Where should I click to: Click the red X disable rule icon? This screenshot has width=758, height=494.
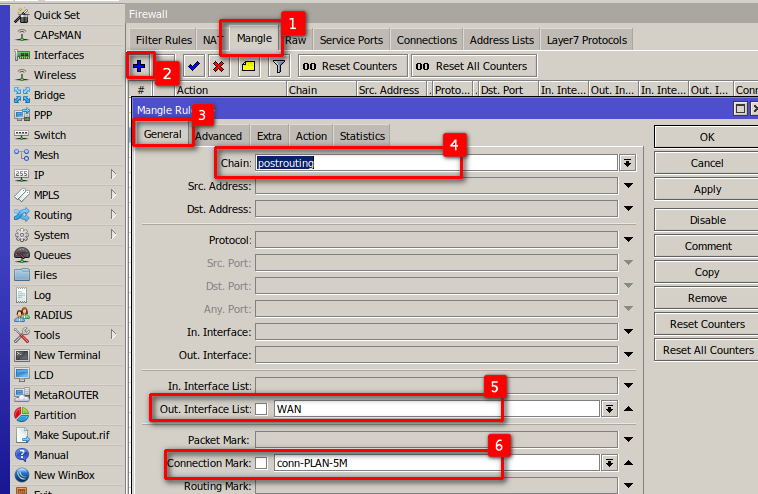[218, 66]
